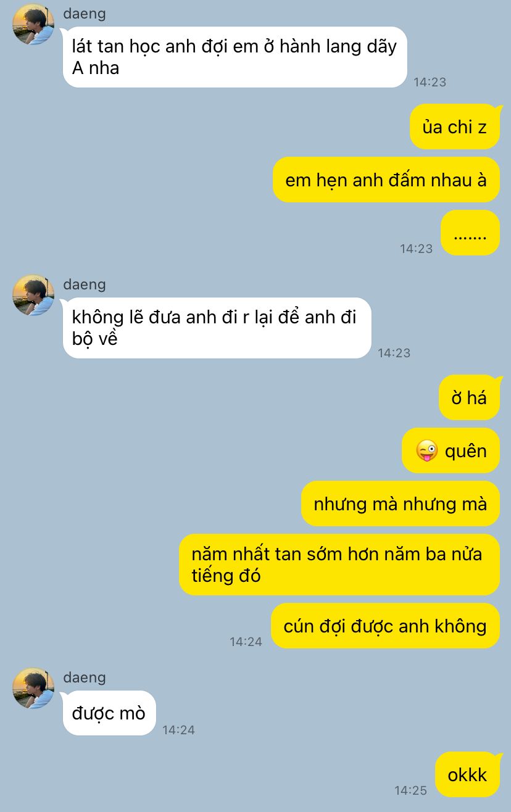Click the winking tongue emoji in 'quên' bubble
This screenshot has width=511, height=812.
(x=427, y=451)
